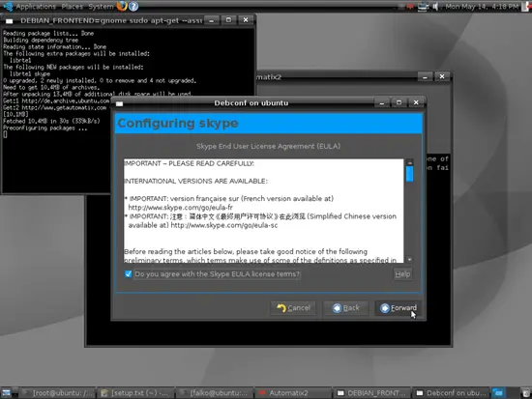Viewport: 532px width, 399px height.
Task: Click the EULA scrollbar up arrow
Action: 409,162
